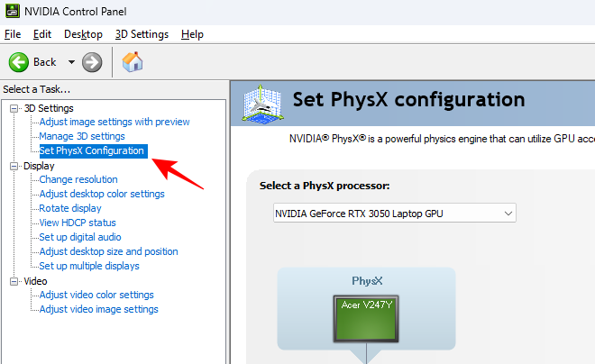This screenshot has width=595, height=364.
Task: Open the Desktop menu
Action: [x=83, y=34]
